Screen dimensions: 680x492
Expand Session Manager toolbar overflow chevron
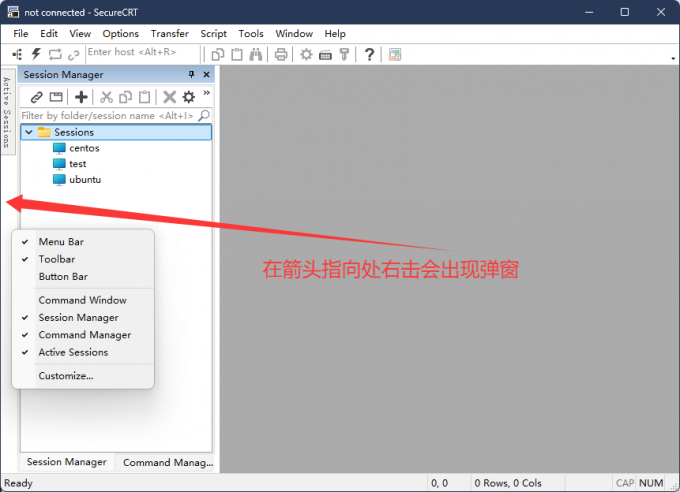coord(206,93)
